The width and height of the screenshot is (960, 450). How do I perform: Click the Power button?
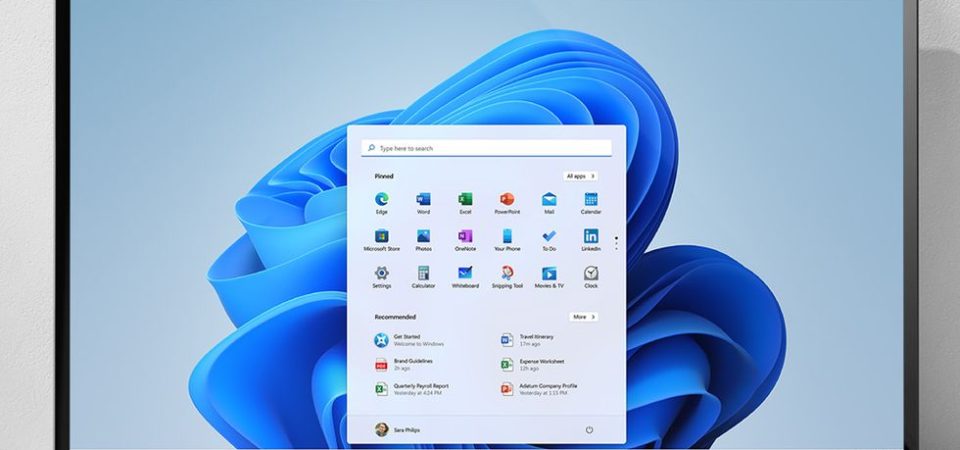pyautogui.click(x=589, y=430)
